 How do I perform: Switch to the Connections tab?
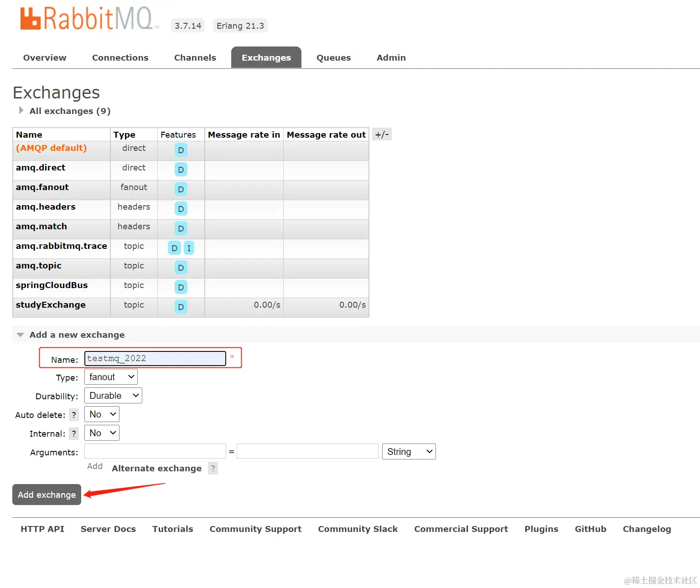120,57
